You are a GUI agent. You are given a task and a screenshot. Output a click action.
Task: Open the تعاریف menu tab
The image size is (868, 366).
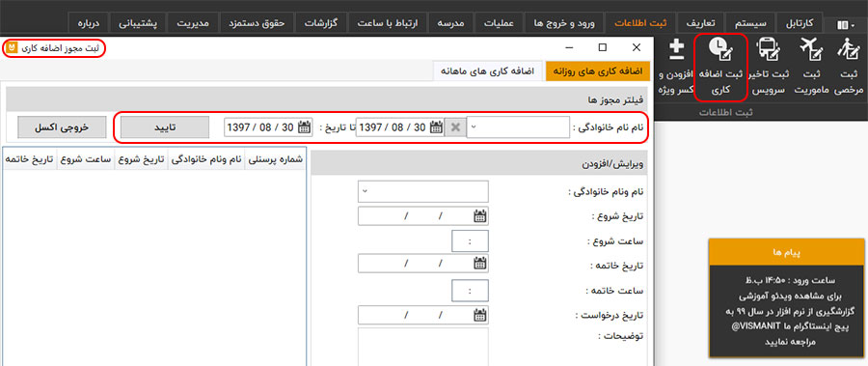click(700, 23)
